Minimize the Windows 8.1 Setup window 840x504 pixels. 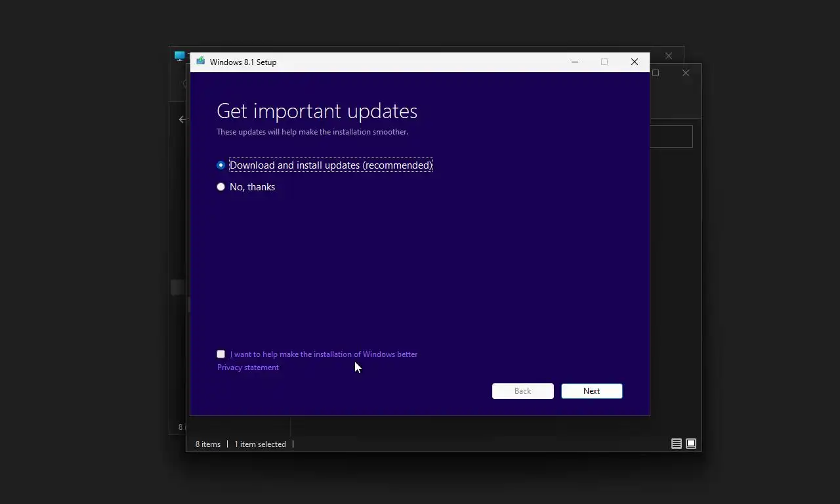tap(575, 62)
